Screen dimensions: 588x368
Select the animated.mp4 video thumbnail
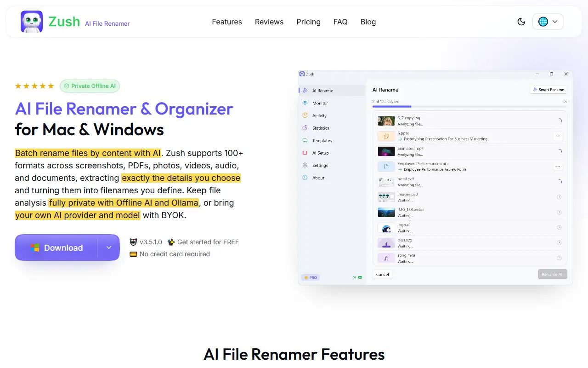point(386,151)
